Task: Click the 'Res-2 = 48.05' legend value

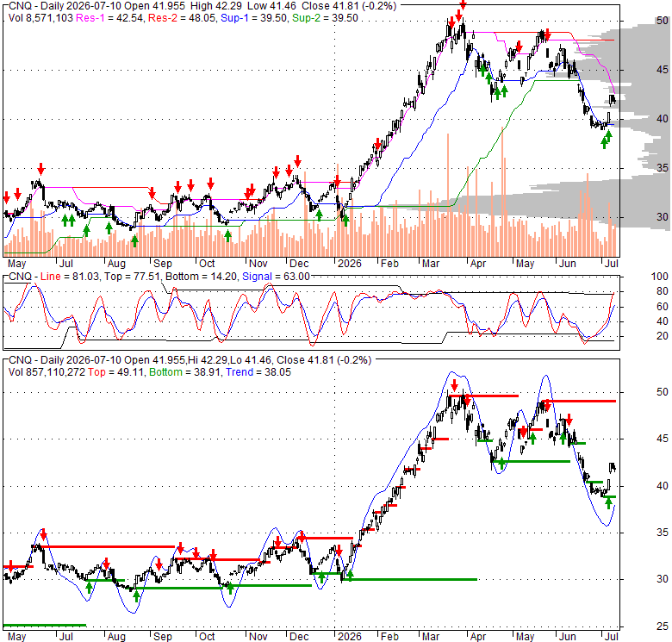Action: (x=182, y=18)
